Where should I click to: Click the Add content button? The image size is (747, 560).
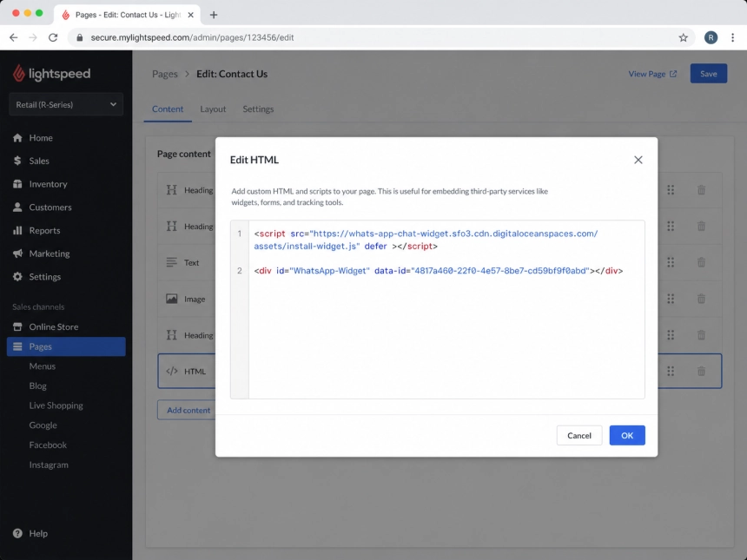click(x=188, y=410)
